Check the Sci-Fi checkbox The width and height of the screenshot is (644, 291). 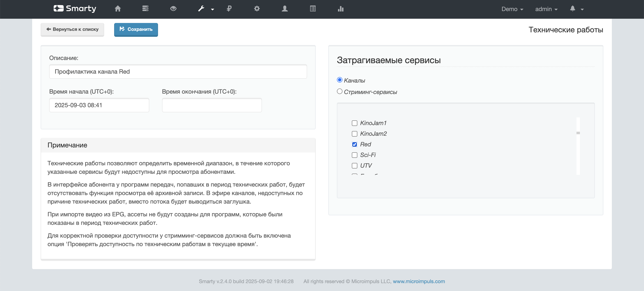click(x=355, y=155)
